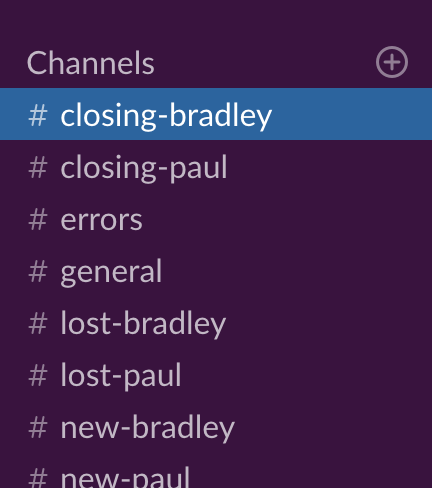The height and width of the screenshot is (488, 432).
Task: Click the hash icon beside general
Action: [x=38, y=272]
